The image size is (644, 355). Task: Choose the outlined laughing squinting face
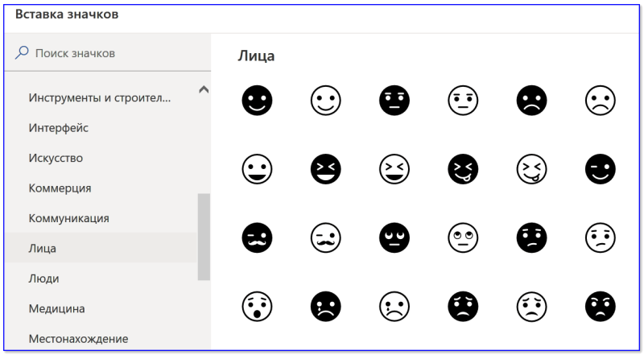click(x=394, y=169)
